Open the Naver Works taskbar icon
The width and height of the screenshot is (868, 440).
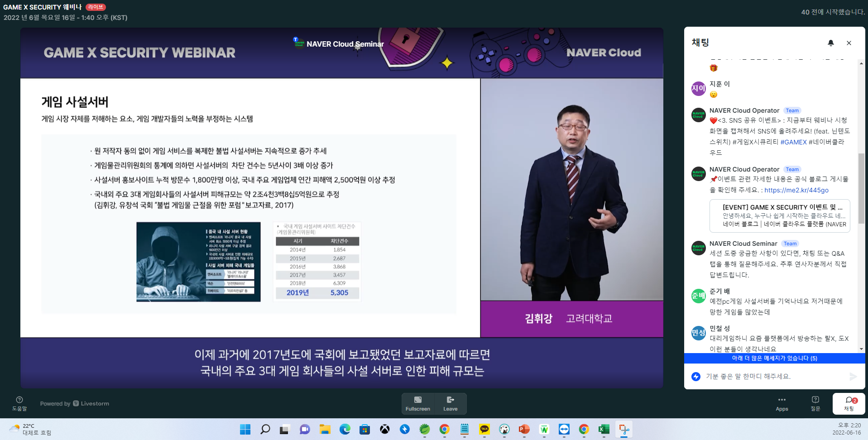point(544,429)
